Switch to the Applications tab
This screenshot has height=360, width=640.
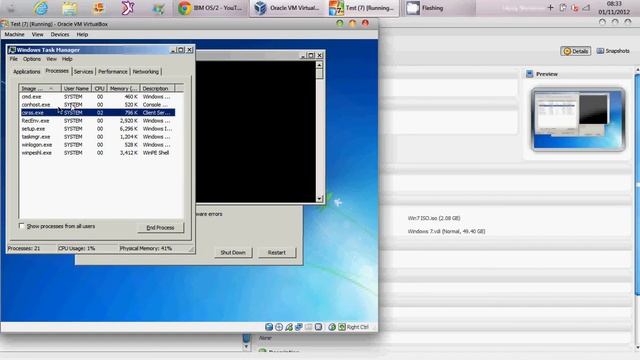27,72
